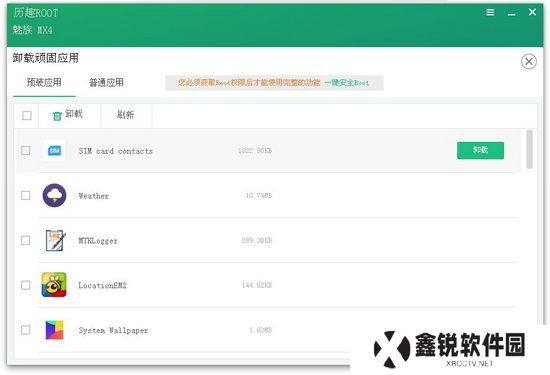The width and height of the screenshot is (550, 375).
Task: Click the 1022.90KB size value
Action: coord(255,150)
